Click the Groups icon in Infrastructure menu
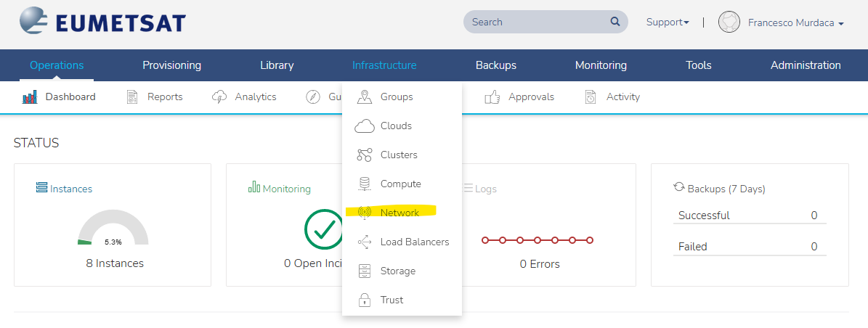Viewport: 868px width, 328px height. coord(365,97)
